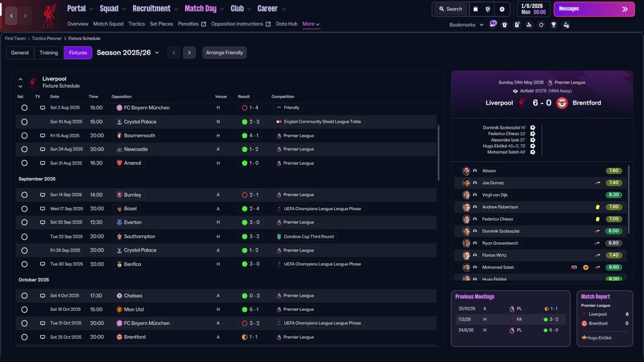
Task: Expand the Club menu chevron
Action: 249,9
